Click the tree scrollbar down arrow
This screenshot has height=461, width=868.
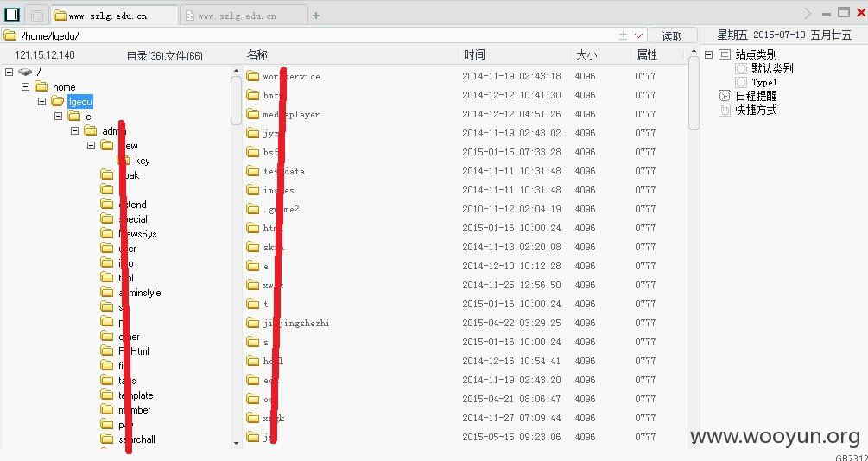click(x=237, y=443)
